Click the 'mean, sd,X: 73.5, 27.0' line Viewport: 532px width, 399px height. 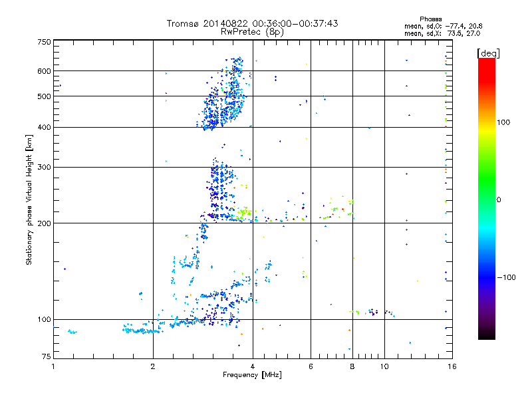click(442, 33)
